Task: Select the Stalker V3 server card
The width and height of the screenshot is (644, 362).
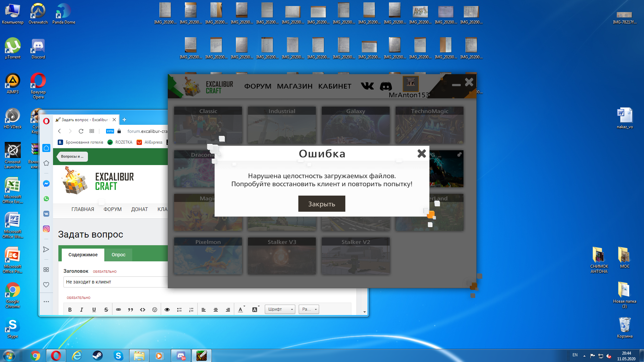Action: [282, 256]
